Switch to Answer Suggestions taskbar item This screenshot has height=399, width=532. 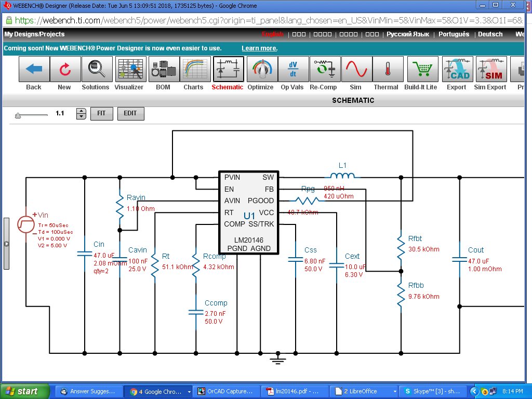click(x=89, y=391)
